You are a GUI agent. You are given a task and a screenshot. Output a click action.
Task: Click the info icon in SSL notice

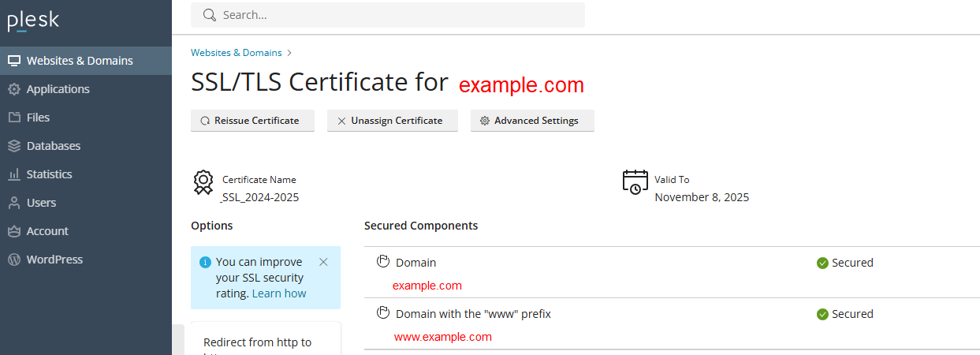pos(205,262)
